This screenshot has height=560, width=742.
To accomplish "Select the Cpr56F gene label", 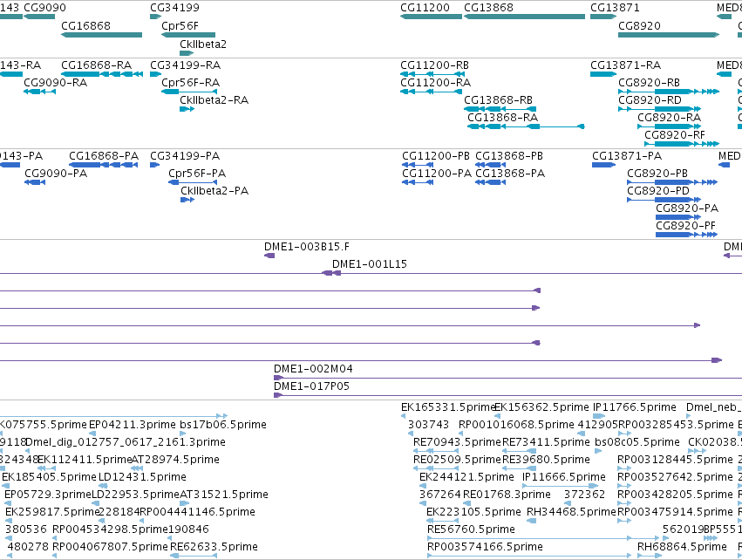I will [x=180, y=25].
